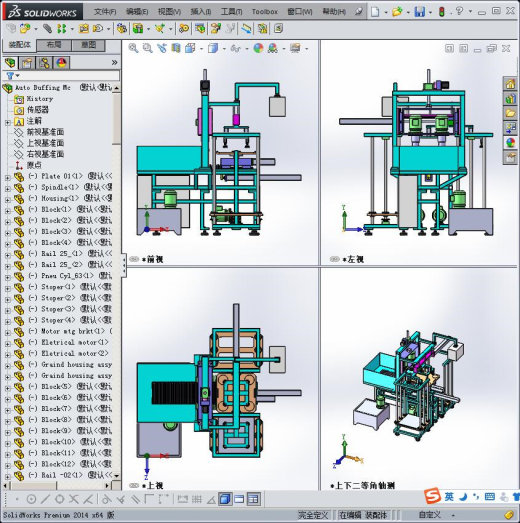Pin the menu bar with pushpin icon
Image resolution: width=520 pixels, height=523 pixels.
coord(359,12)
